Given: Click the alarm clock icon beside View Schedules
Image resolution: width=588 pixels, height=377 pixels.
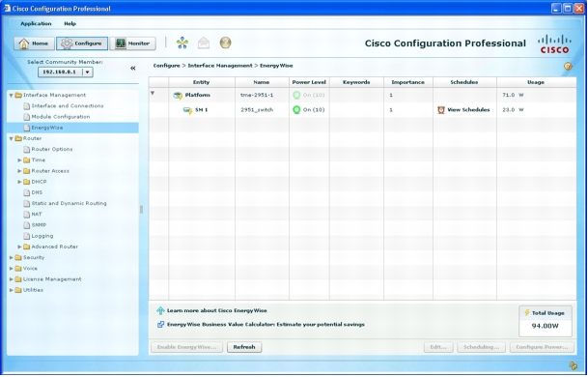Looking at the screenshot, I should tap(441, 110).
